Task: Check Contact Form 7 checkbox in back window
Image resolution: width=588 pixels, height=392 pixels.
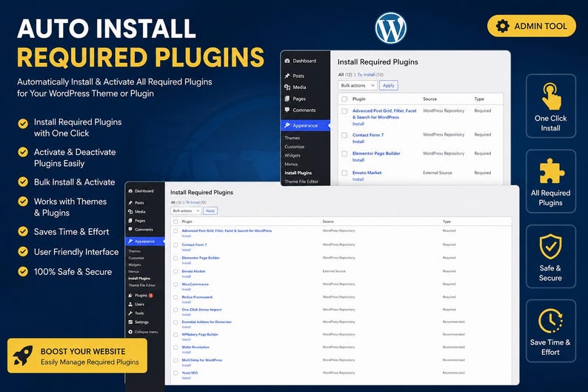Action: tap(344, 135)
